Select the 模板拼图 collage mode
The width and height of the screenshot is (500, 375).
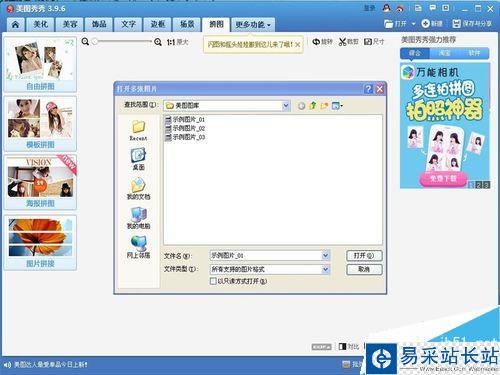click(x=40, y=124)
